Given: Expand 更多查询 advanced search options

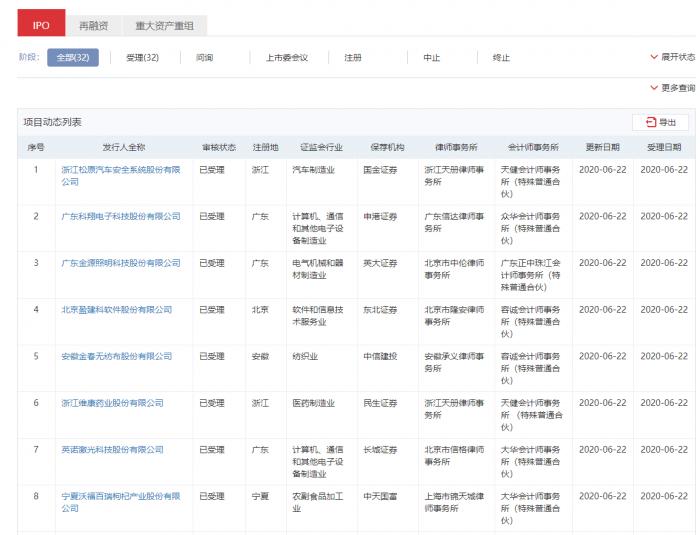Looking at the screenshot, I should click(672, 88).
